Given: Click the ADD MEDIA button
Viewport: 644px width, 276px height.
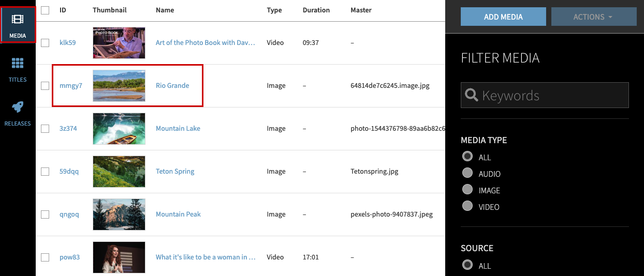Looking at the screenshot, I should (503, 17).
